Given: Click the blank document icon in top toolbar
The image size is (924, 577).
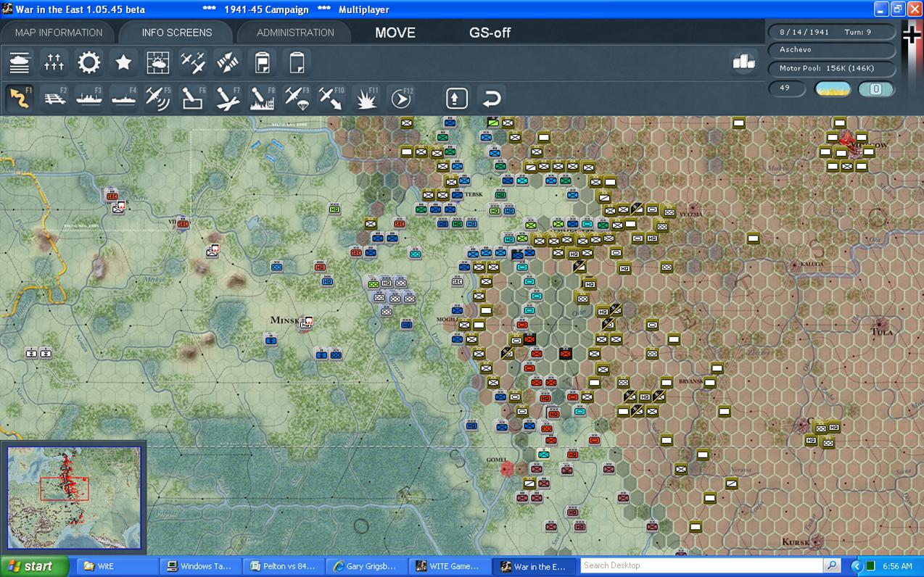Looking at the screenshot, I should (x=296, y=62).
